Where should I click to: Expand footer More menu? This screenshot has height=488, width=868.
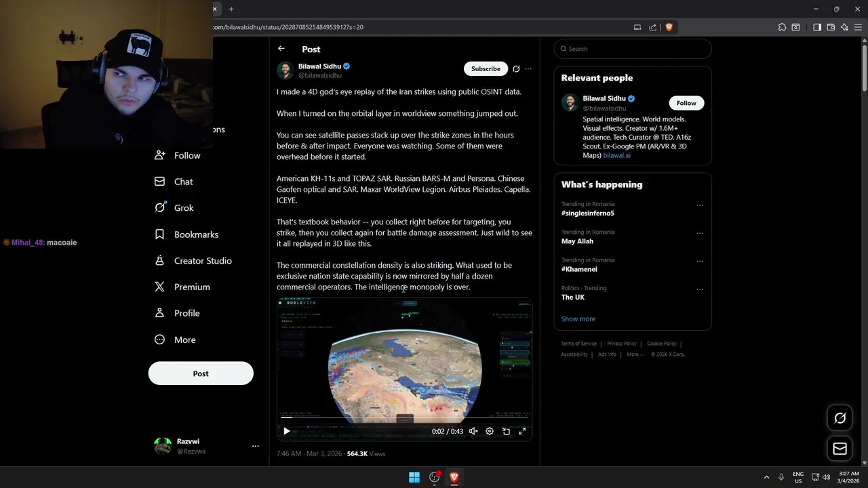coord(635,354)
